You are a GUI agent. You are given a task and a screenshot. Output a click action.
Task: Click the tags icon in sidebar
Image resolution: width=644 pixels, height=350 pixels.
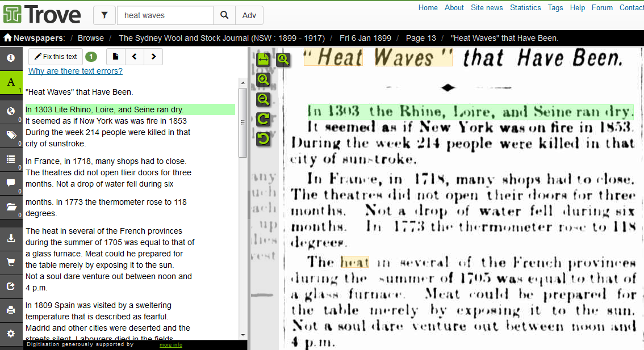pyautogui.click(x=11, y=135)
